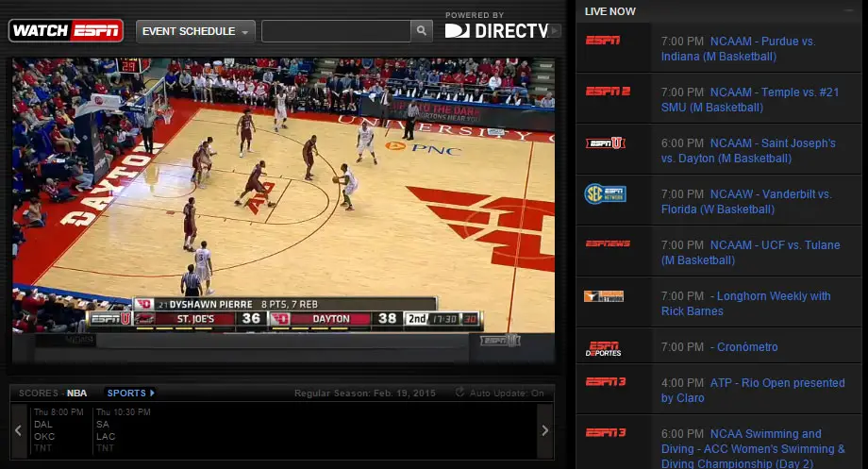Click the LIVE NOW header

tap(610, 11)
